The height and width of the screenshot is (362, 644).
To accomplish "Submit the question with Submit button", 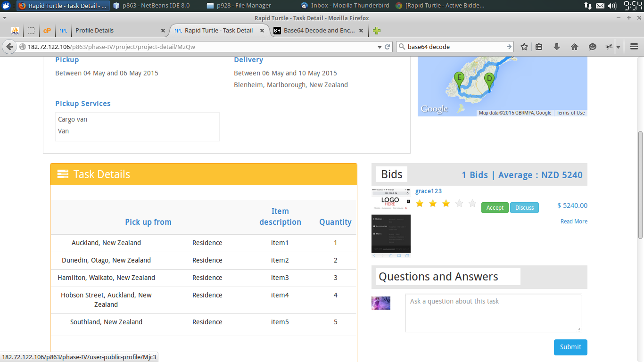I will coord(570,347).
